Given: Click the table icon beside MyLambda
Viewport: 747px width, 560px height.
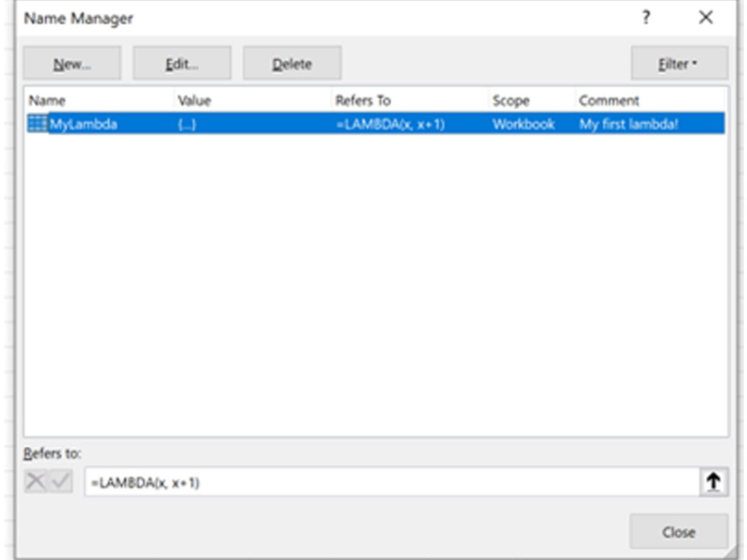Looking at the screenshot, I should pyautogui.click(x=37, y=124).
